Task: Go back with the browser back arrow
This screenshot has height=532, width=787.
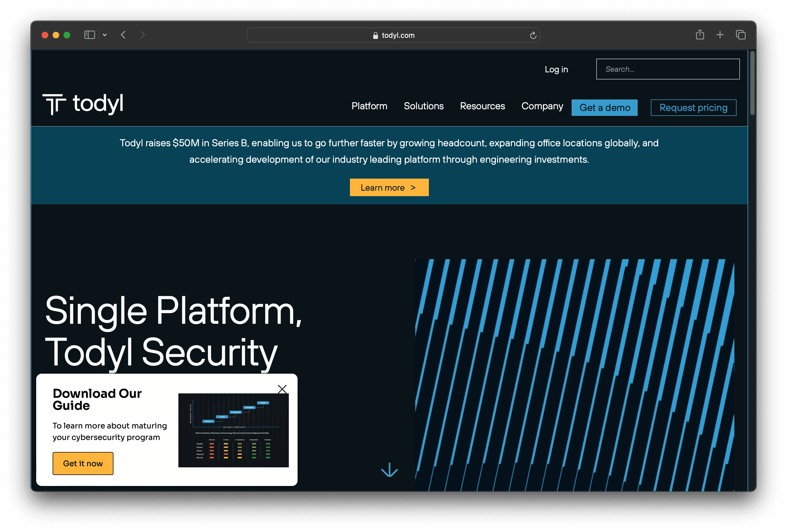Action: pos(123,35)
